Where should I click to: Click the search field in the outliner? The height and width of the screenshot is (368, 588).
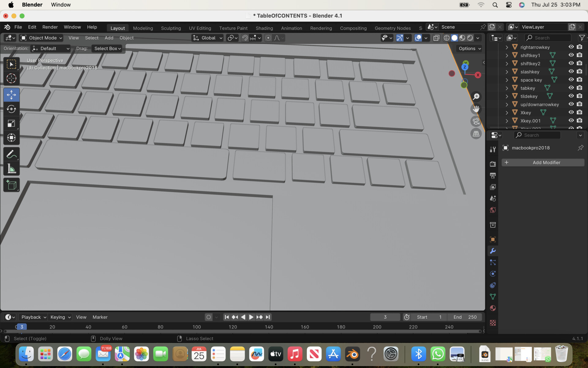pyautogui.click(x=548, y=37)
